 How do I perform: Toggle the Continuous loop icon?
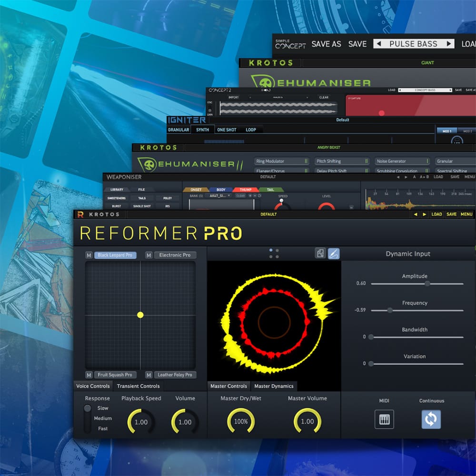(x=431, y=419)
